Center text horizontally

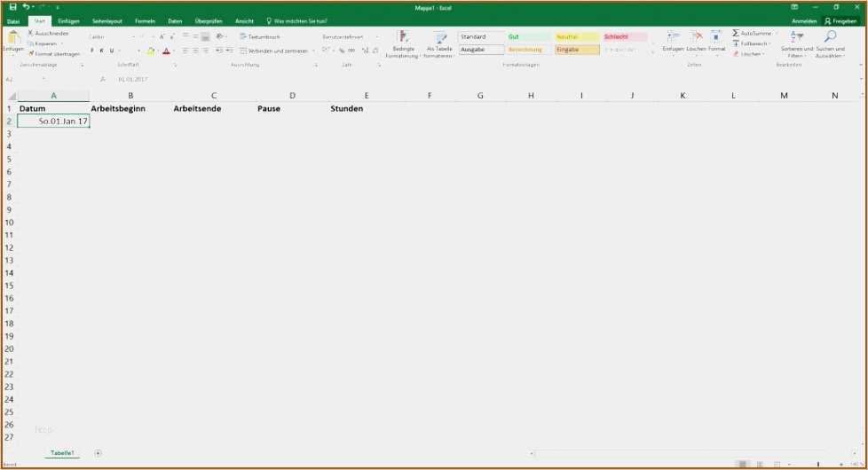(x=195, y=51)
